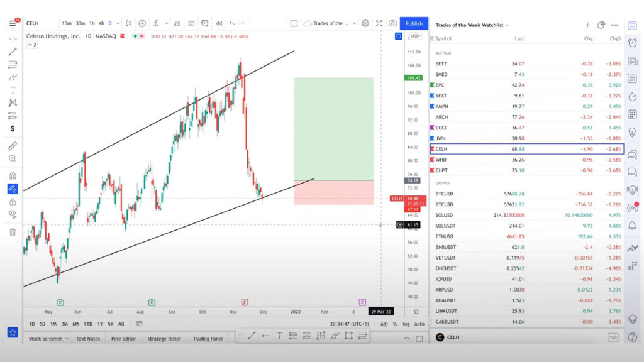Select the forecasting and measurement tool

point(13,116)
